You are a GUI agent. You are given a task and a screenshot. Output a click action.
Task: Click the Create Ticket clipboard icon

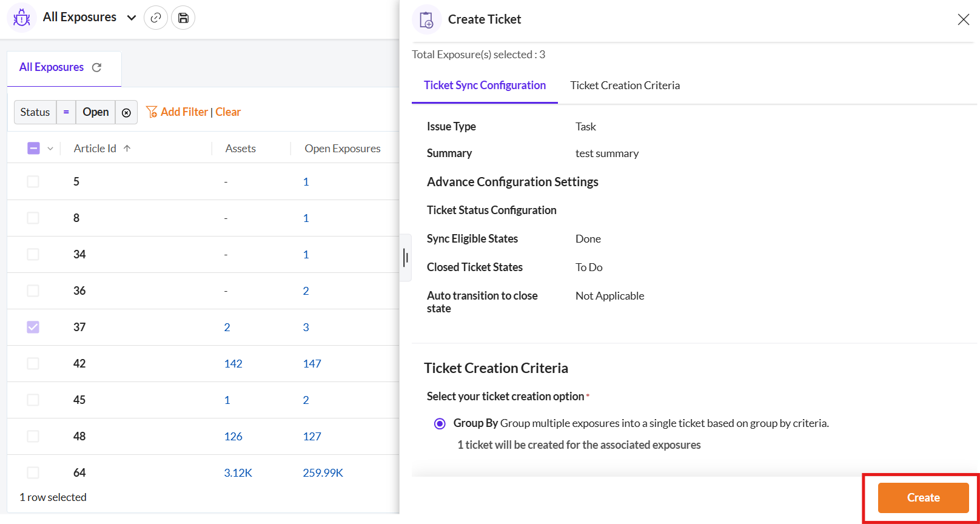427,19
